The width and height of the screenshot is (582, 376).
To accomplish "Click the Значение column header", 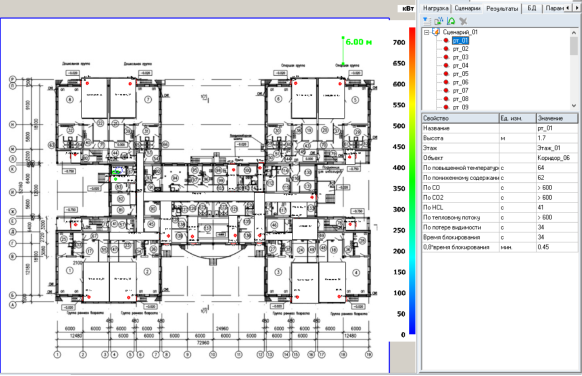I will click(557, 118).
